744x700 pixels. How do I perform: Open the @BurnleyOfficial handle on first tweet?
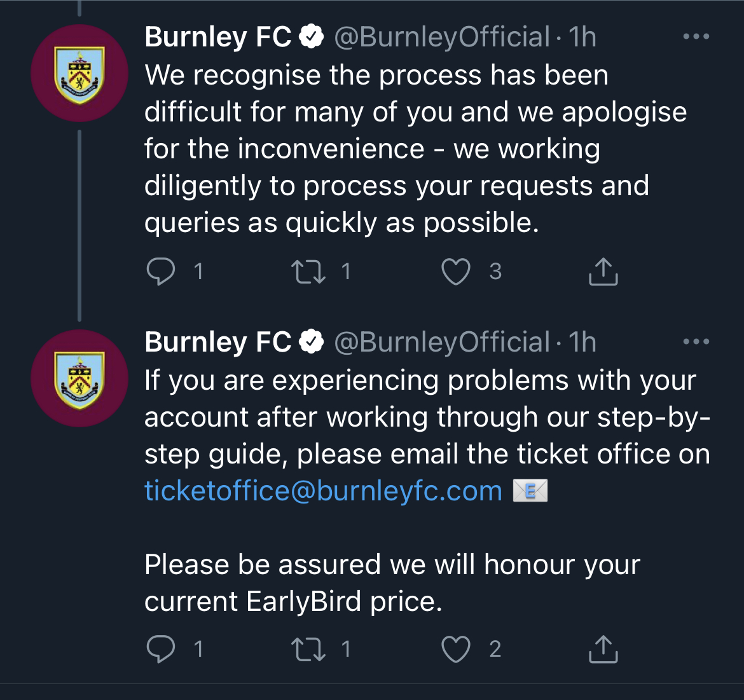441,37
